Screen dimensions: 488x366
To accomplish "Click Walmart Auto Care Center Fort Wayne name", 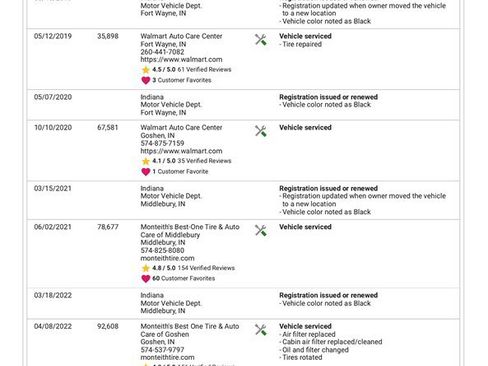I will pos(181,36).
